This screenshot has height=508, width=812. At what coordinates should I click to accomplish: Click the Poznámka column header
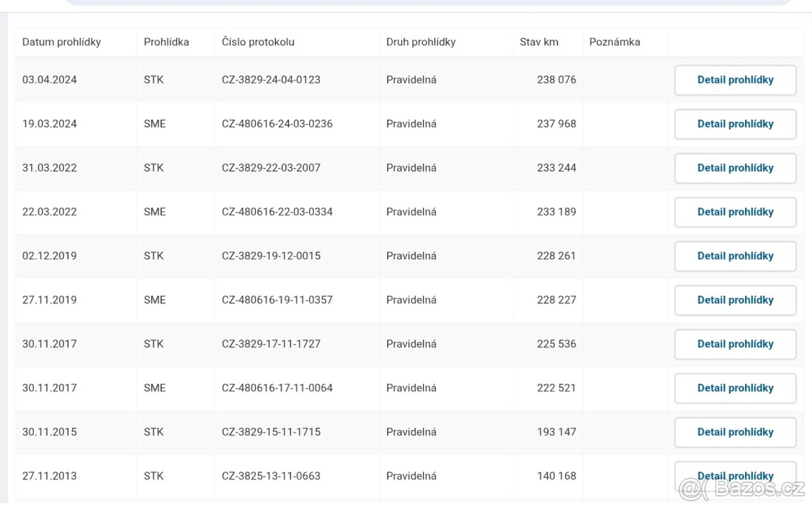point(614,42)
